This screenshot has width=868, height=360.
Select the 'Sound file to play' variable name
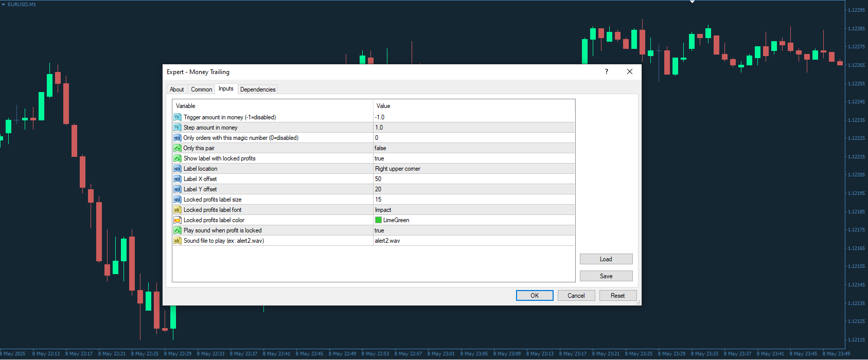click(x=224, y=241)
